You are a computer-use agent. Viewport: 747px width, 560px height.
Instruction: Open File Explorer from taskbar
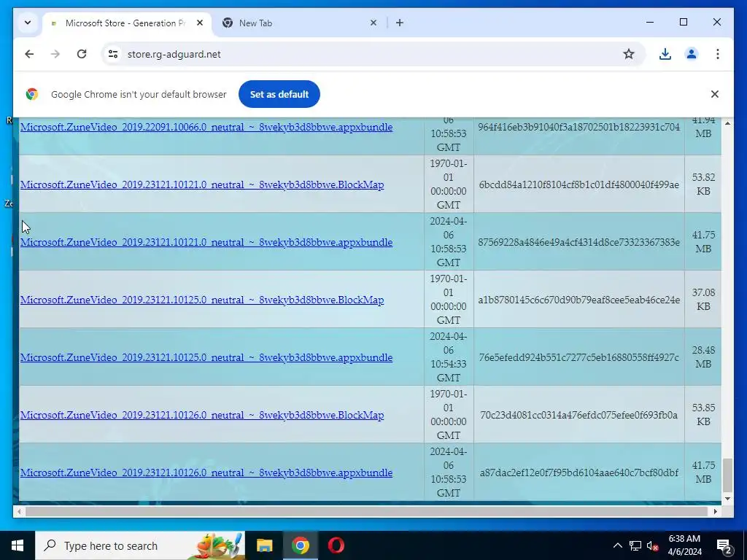tap(264, 545)
